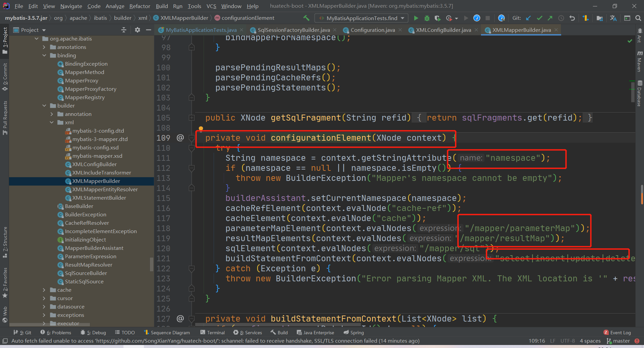The image size is (644, 348).
Task: Run MyBatisApplicationTests.find with green play button
Action: 416,18
